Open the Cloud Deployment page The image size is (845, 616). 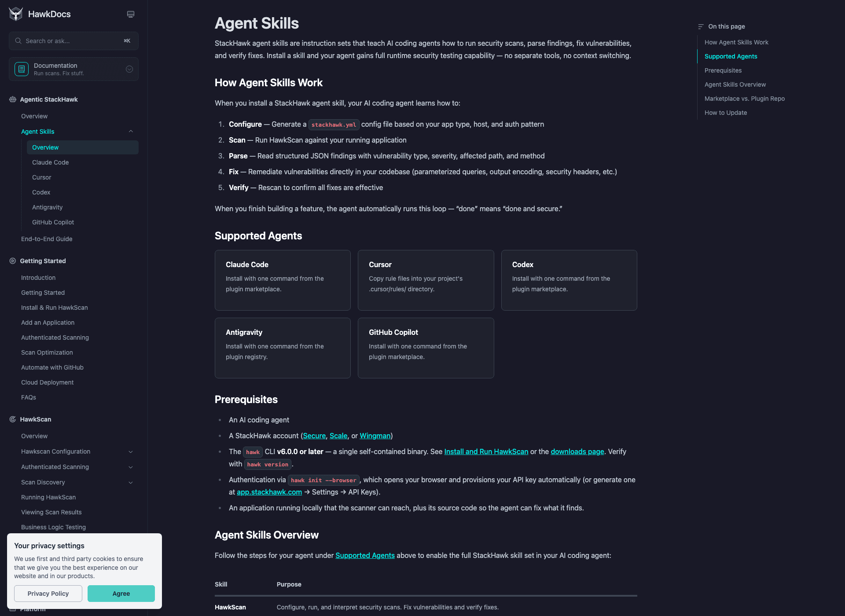48,382
